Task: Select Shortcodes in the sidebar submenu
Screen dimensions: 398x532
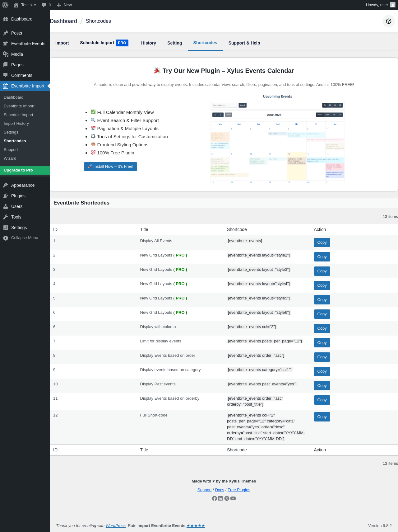Action: click(x=25, y=141)
